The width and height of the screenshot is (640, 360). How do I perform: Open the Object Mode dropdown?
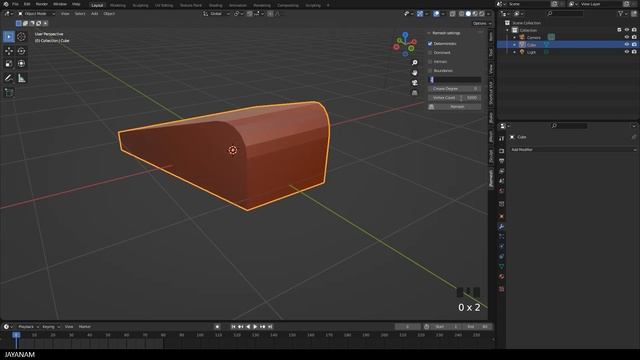point(36,13)
